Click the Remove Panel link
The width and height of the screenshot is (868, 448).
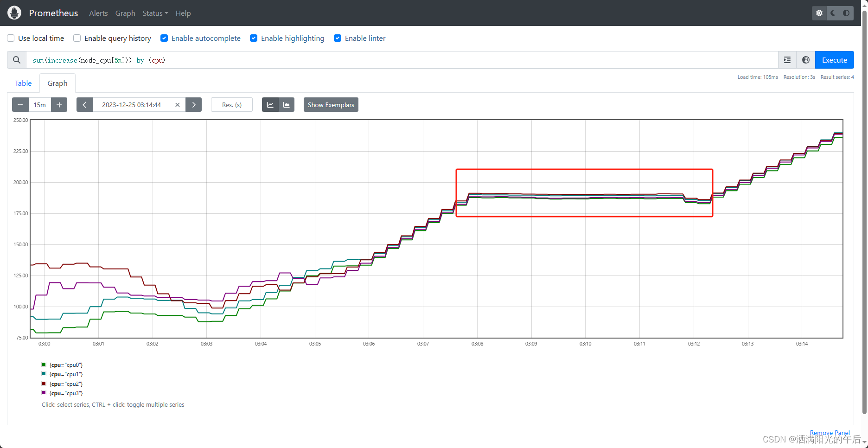tap(830, 432)
